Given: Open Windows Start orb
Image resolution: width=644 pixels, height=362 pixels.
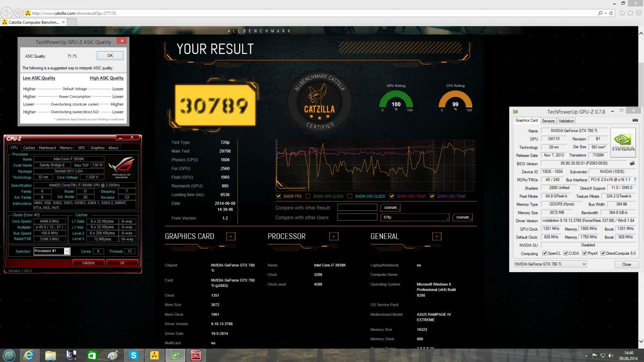Looking at the screenshot, I should click(x=9, y=355).
